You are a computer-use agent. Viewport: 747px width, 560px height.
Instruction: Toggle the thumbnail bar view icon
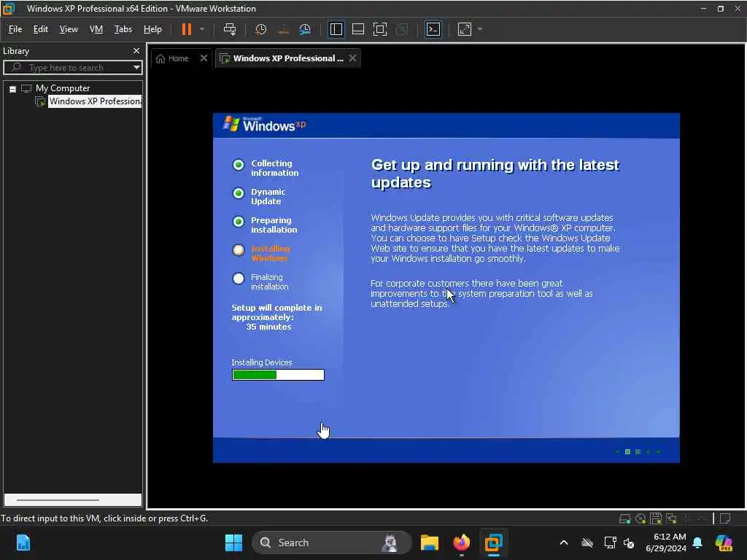coord(357,29)
